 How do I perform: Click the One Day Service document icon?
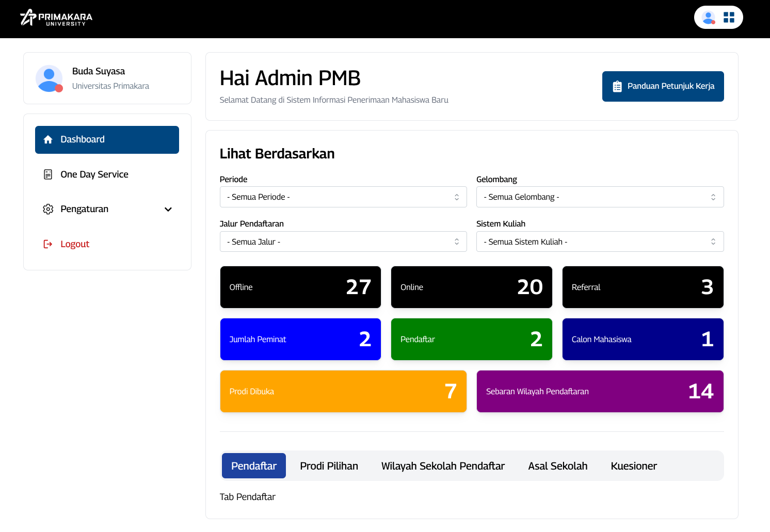click(x=48, y=174)
